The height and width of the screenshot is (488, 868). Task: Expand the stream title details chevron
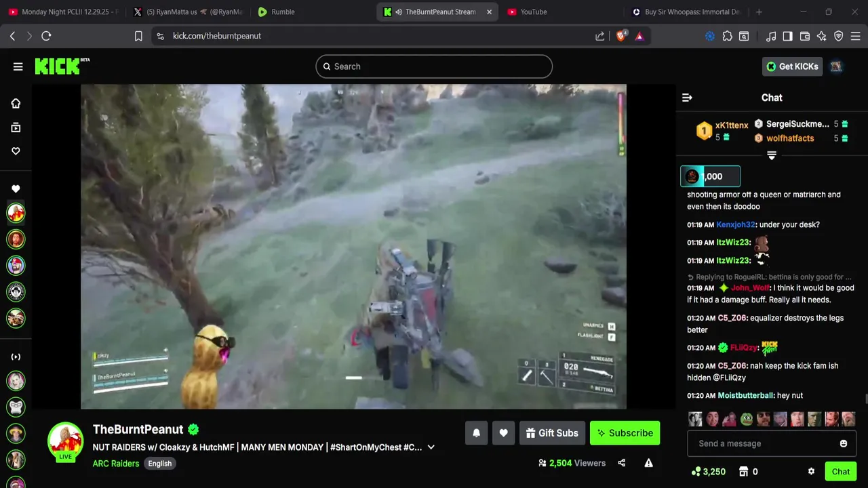431,447
